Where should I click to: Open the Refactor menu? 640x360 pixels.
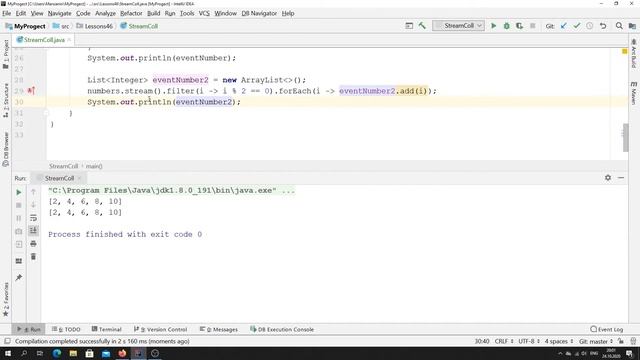click(131, 13)
